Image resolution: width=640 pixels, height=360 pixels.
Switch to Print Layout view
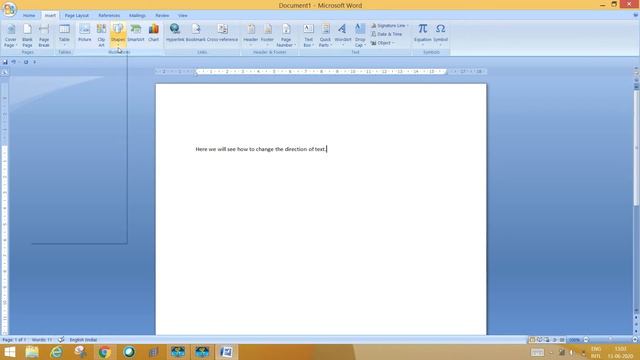tap(532, 340)
